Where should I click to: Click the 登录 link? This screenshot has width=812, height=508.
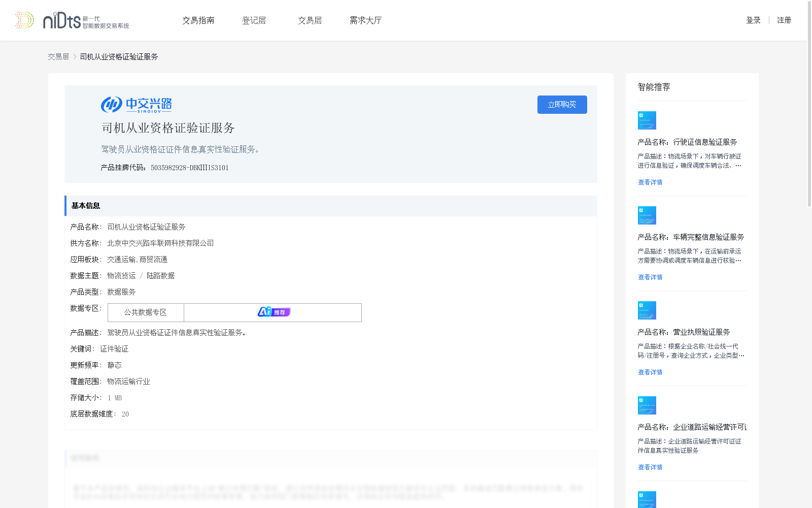point(753,20)
